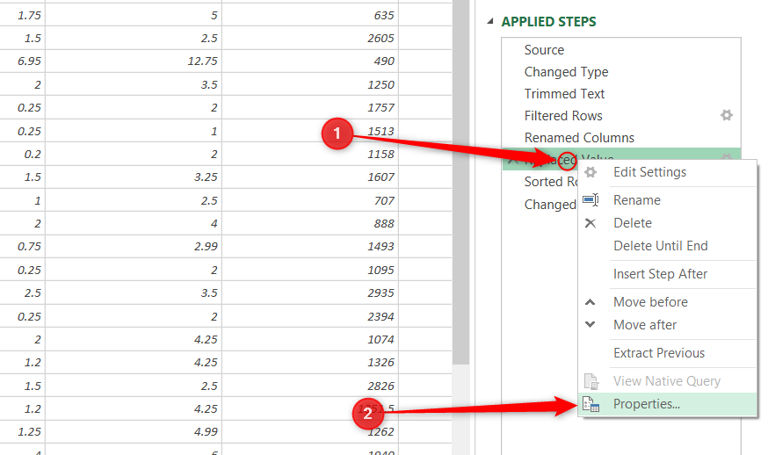Viewport: 768px width, 455px height.
Task: Click cell value 1074
Action: click(x=381, y=339)
